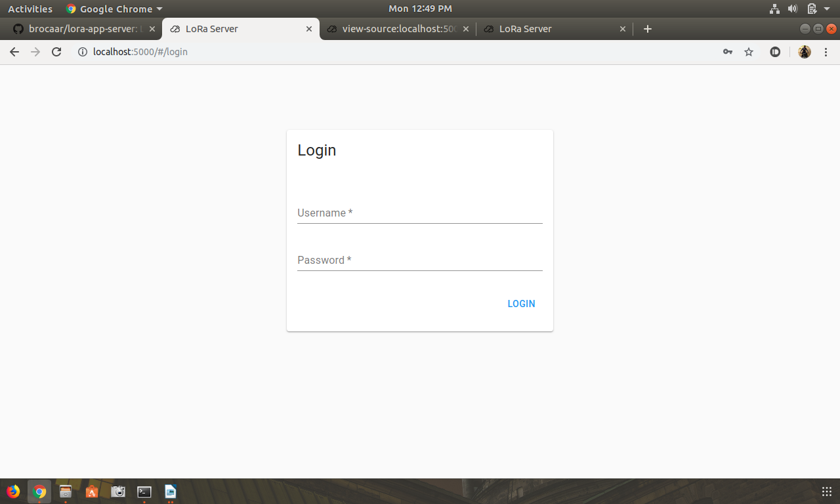Select the active LoRa Server tab
The image size is (840, 504).
point(240,29)
